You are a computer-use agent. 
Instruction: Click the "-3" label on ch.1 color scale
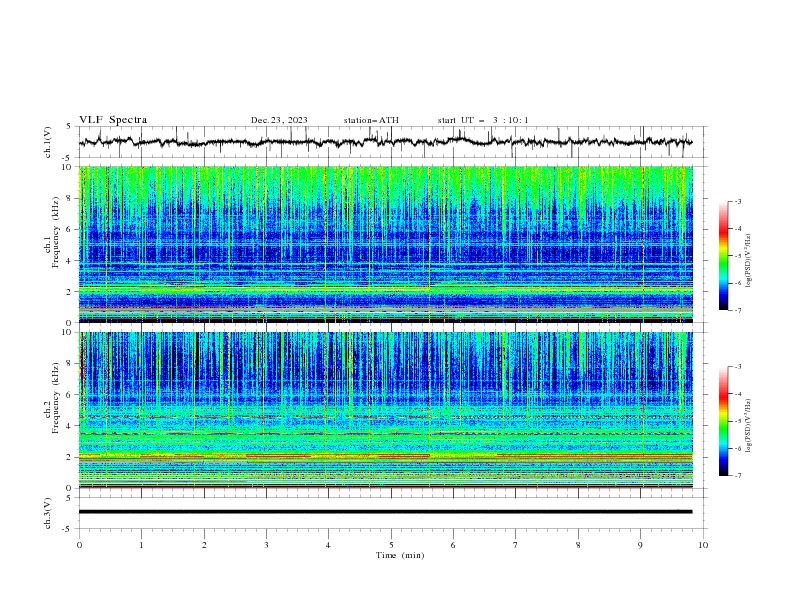point(737,201)
